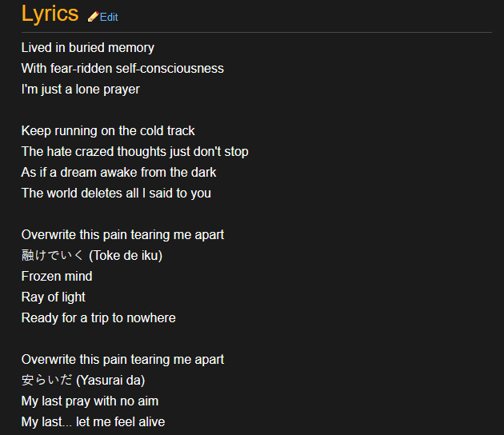Open the Edit link beside Lyrics
This screenshot has width=504, height=435.
[x=109, y=17]
